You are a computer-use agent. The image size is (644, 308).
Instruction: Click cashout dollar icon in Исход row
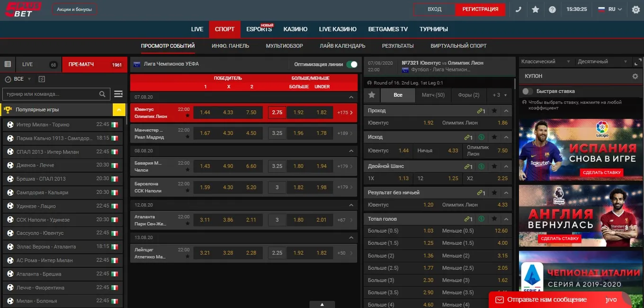(482, 137)
